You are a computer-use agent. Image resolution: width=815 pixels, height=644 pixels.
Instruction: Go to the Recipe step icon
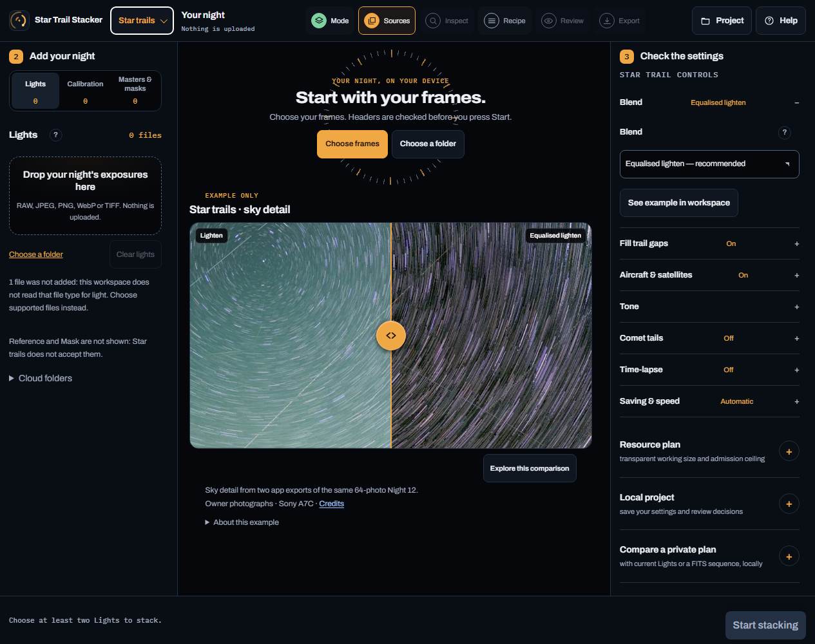tap(491, 21)
